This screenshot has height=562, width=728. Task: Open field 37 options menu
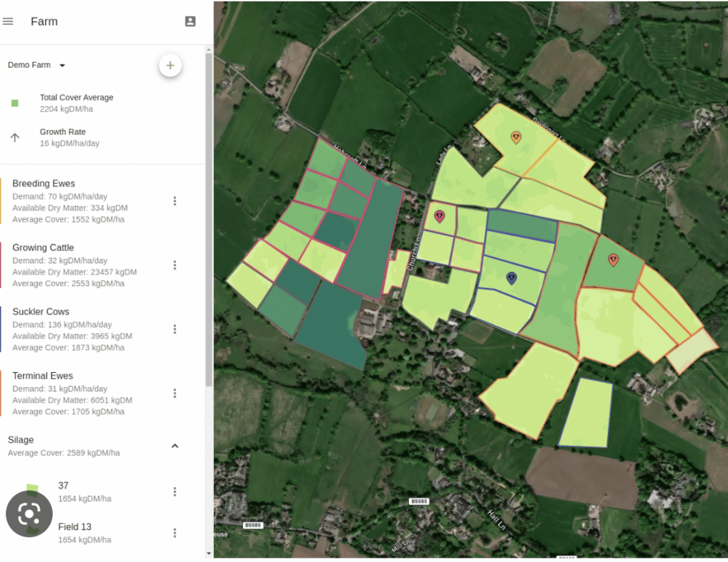pos(175,492)
